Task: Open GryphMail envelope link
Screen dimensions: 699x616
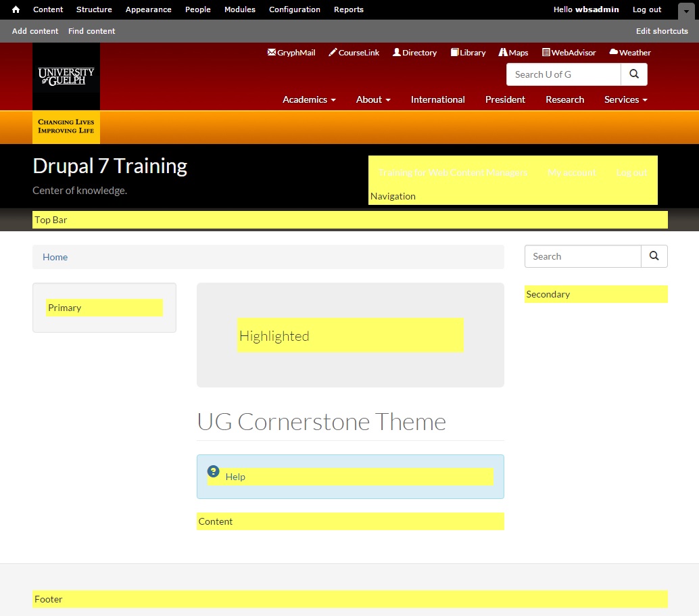Action: pyautogui.click(x=291, y=53)
